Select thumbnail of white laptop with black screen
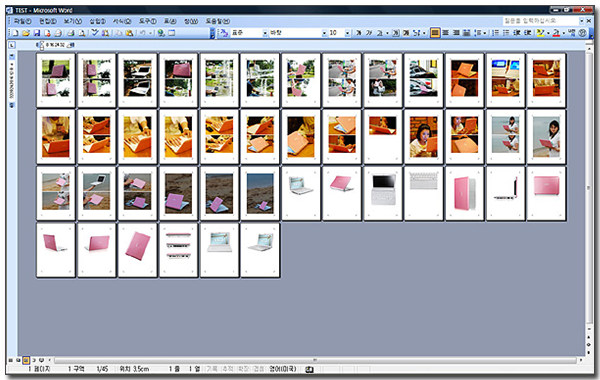 click(x=383, y=193)
